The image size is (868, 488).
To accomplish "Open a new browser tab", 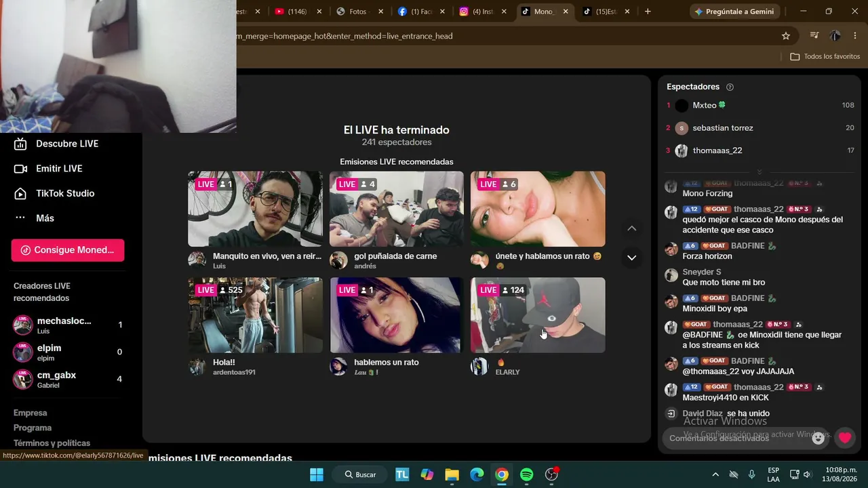I will point(648,12).
